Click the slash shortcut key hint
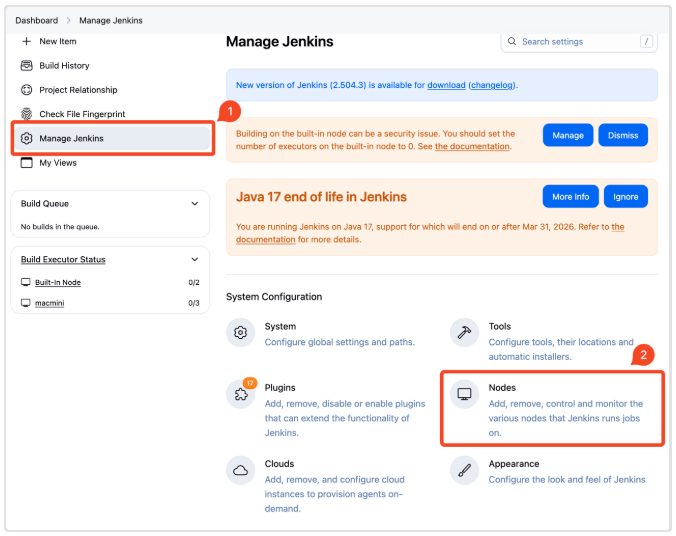Image resolution: width=676 pixels, height=536 pixels. point(646,41)
